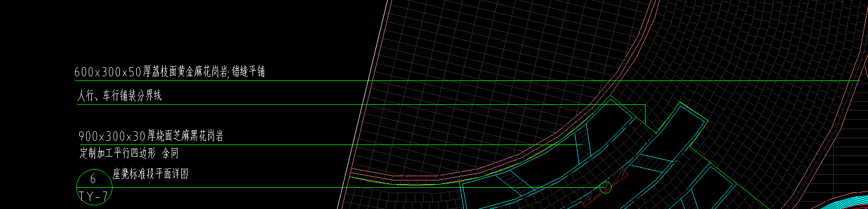This screenshot has height=209, width=868.
Task: Select the detail title '座凳标准段平面详图'
Action: pos(151,174)
